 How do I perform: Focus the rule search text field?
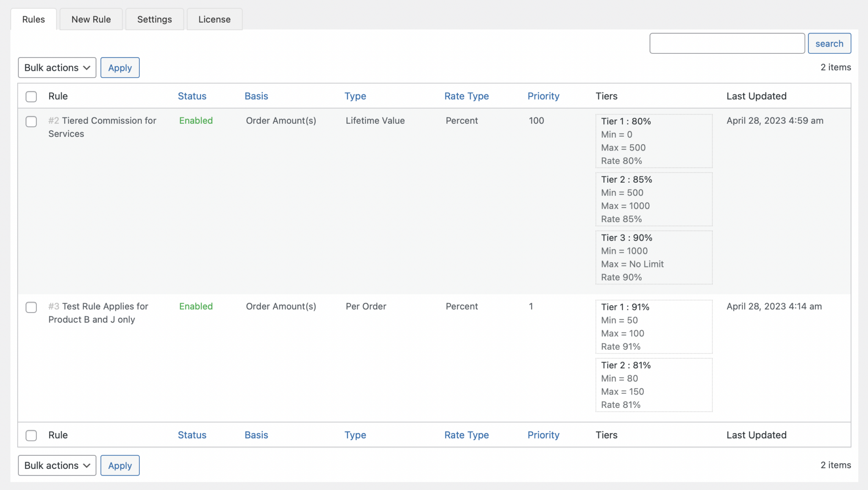point(727,44)
